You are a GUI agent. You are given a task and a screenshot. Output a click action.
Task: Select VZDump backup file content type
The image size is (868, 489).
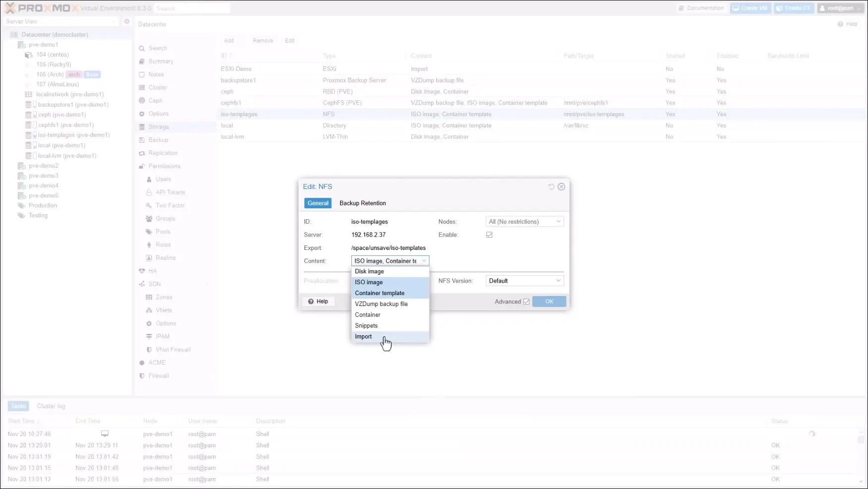(390, 304)
